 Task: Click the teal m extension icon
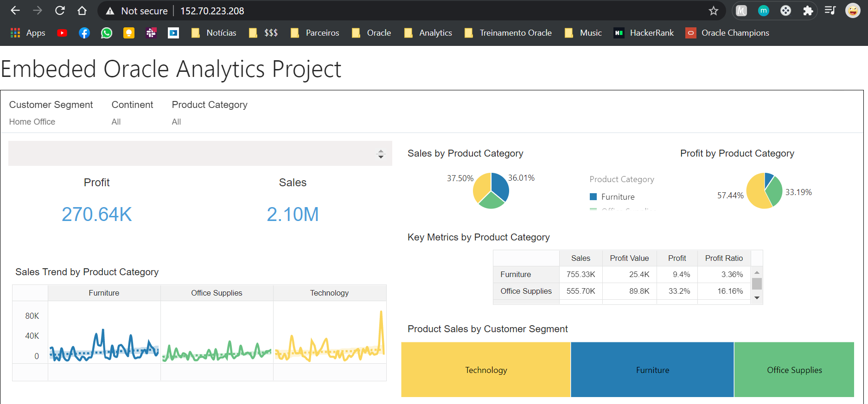pos(764,11)
